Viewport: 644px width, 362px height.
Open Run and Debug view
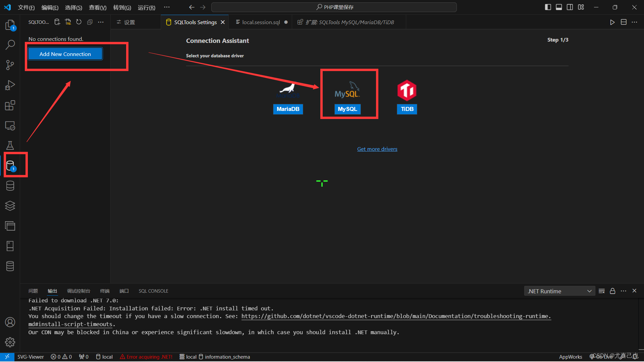[x=10, y=85]
